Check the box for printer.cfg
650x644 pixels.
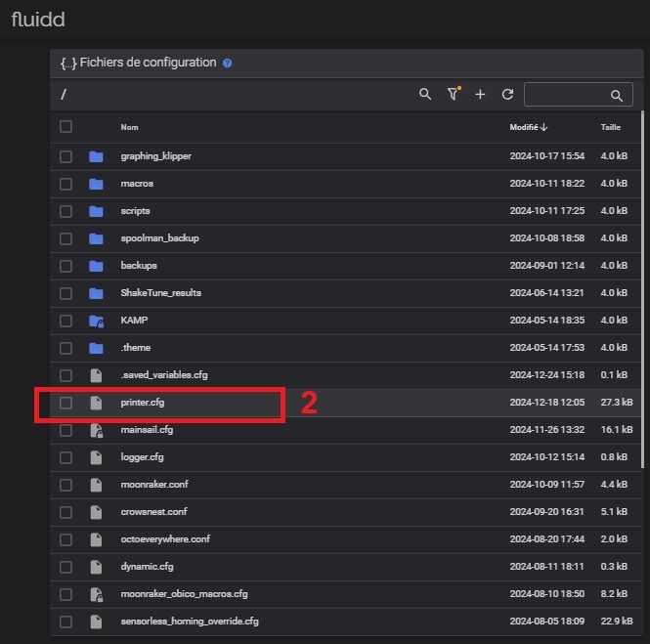click(65, 403)
